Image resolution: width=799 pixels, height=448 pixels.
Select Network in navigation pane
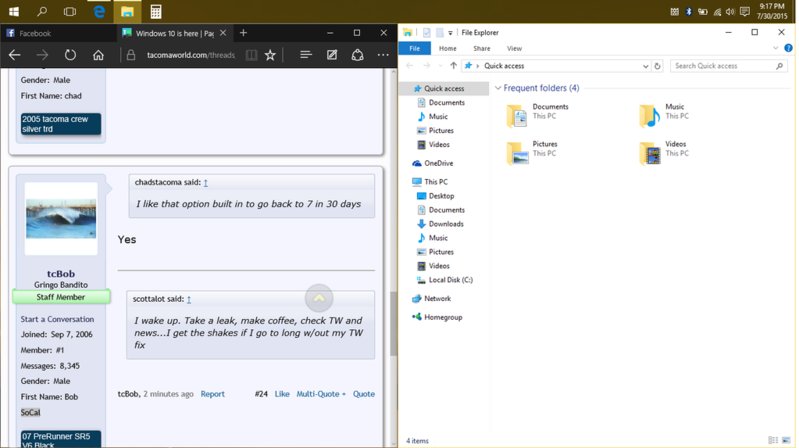click(x=437, y=299)
